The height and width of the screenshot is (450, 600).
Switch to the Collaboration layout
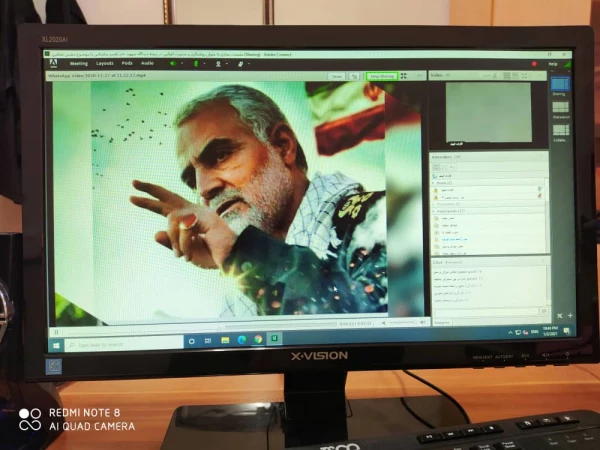pyautogui.click(x=561, y=130)
